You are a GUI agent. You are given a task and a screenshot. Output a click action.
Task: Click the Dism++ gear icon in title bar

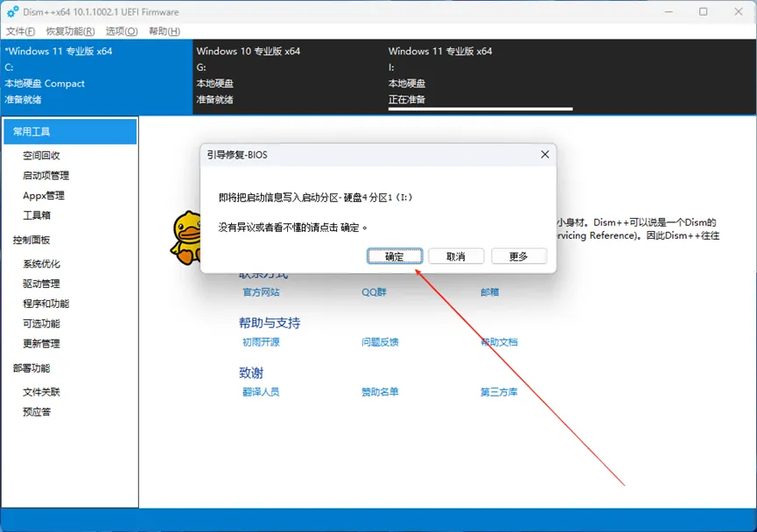click(12, 11)
